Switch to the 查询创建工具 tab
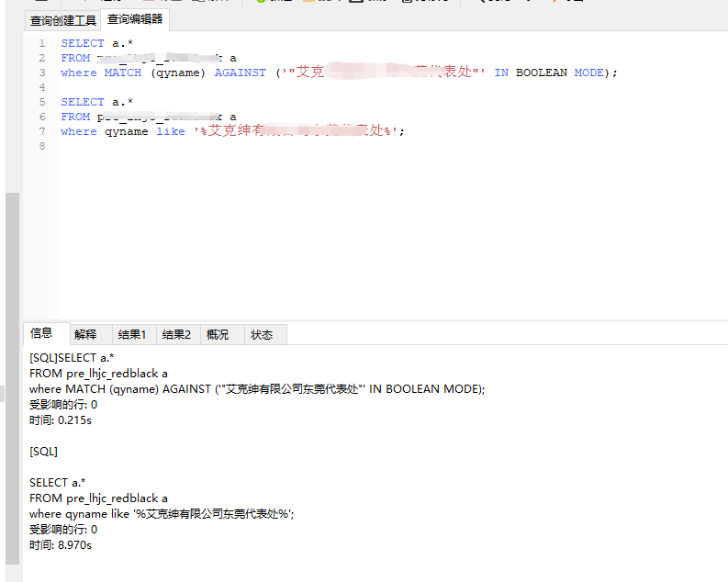 pyautogui.click(x=62, y=21)
